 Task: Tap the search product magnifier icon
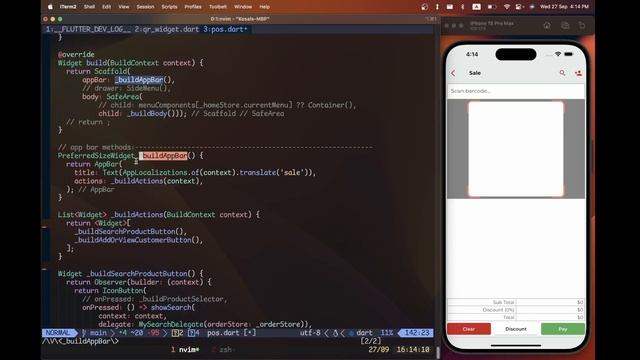(x=562, y=73)
